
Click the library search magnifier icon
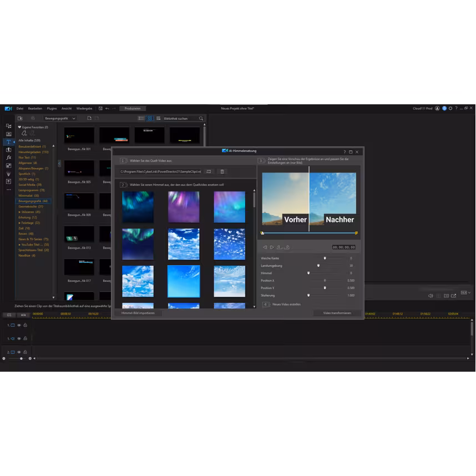click(201, 119)
